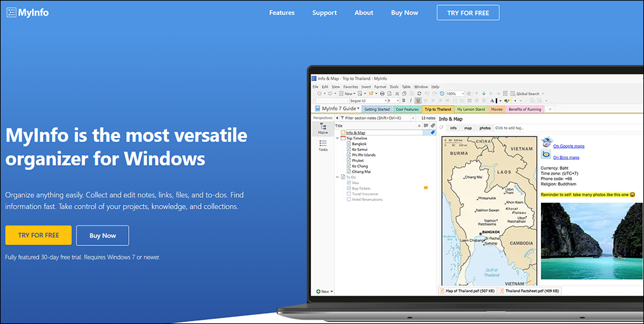Viewport: 644px width, 324px height.
Task: Open the New button dropdown arrow
Action: click(354, 93)
